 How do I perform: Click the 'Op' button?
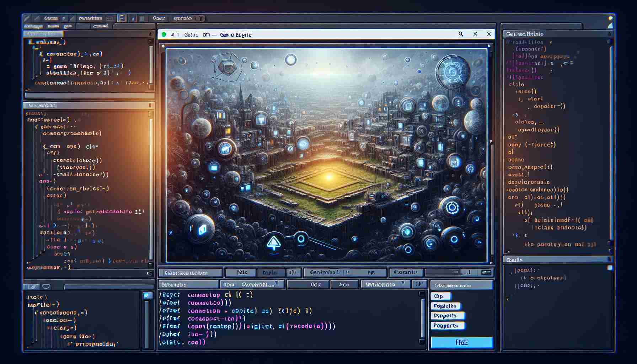[x=441, y=296]
